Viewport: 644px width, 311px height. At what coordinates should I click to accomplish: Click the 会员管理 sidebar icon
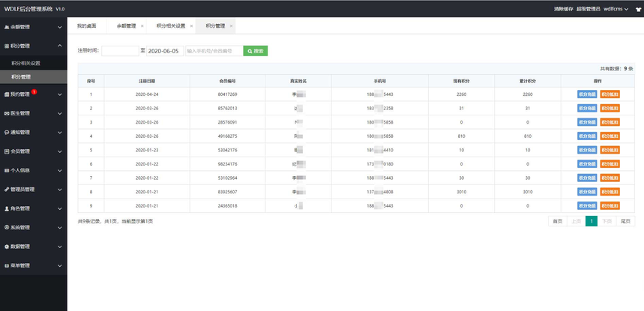pyautogui.click(x=7, y=151)
